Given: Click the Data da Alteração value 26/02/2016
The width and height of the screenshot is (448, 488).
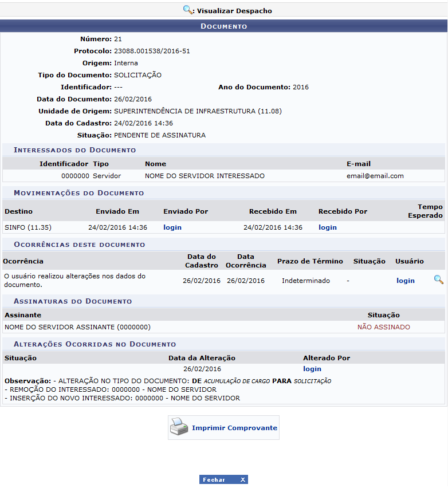Looking at the screenshot, I should (x=202, y=369).
